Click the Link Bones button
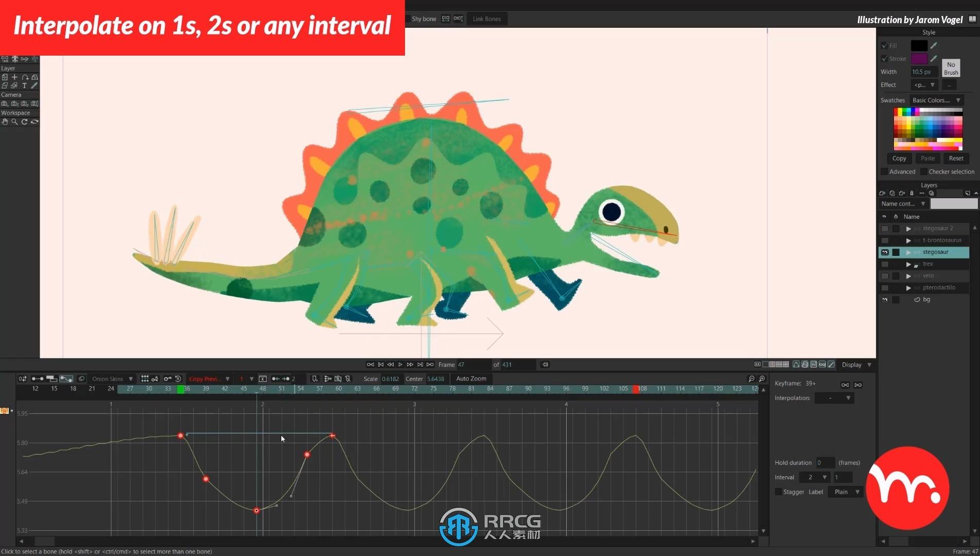Image resolution: width=980 pixels, height=556 pixels. coord(486,19)
